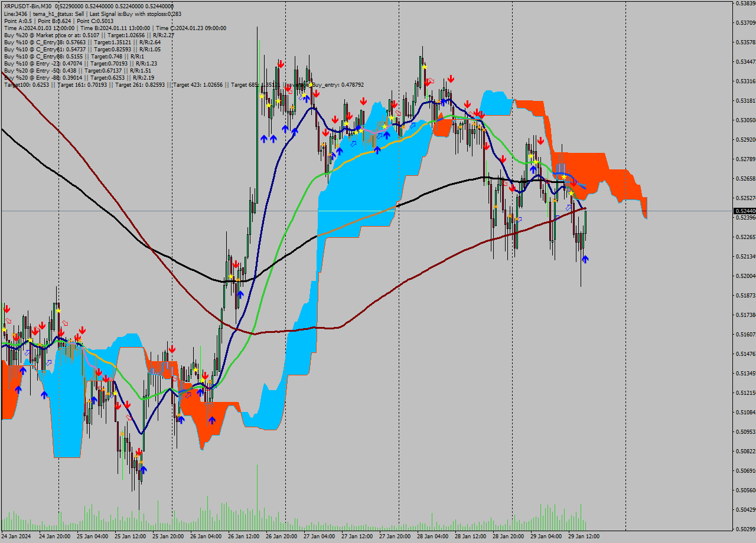
Task: Click the '24 Jan 2024' date label
Action: tap(15, 537)
